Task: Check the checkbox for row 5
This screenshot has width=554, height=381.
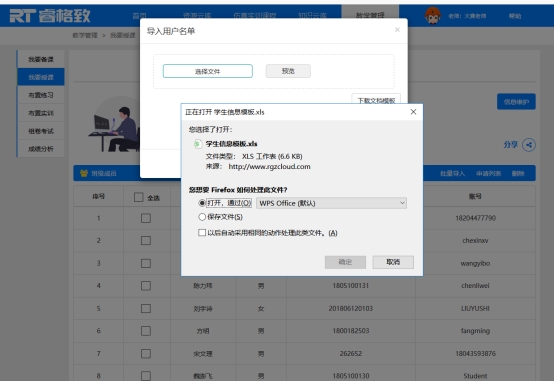Action: (x=146, y=309)
